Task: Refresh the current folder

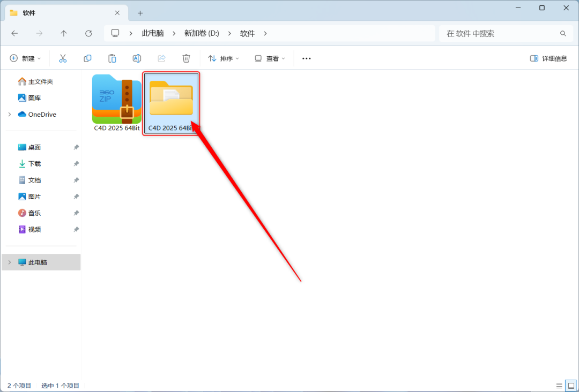Action: tap(88, 34)
